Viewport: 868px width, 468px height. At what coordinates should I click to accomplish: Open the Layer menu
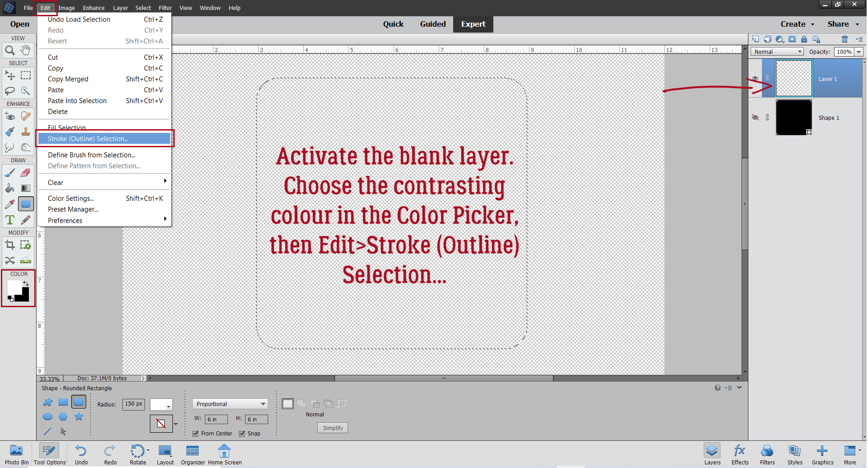point(121,8)
